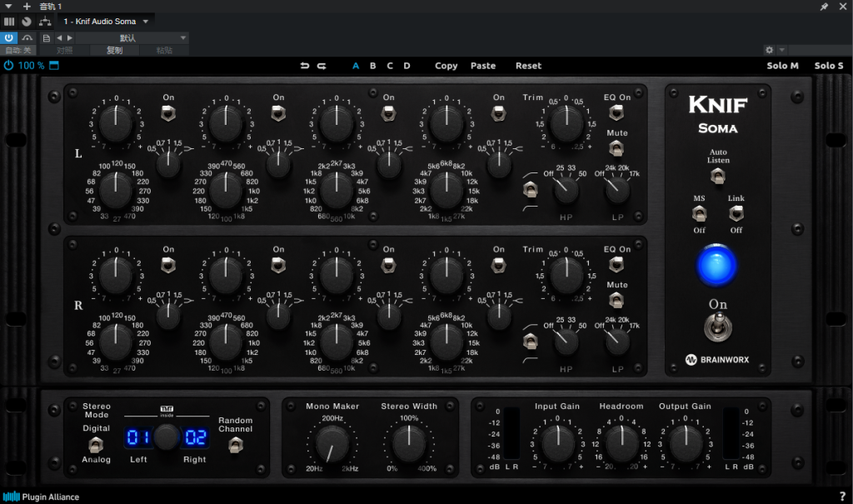
Task: Toggle L channel EQ On switch
Action: pos(616,112)
